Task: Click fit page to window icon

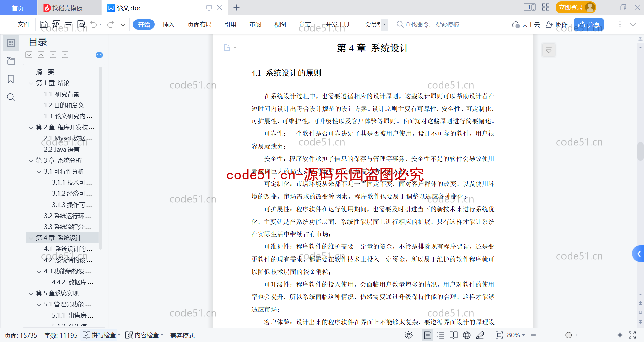Action: point(499,335)
